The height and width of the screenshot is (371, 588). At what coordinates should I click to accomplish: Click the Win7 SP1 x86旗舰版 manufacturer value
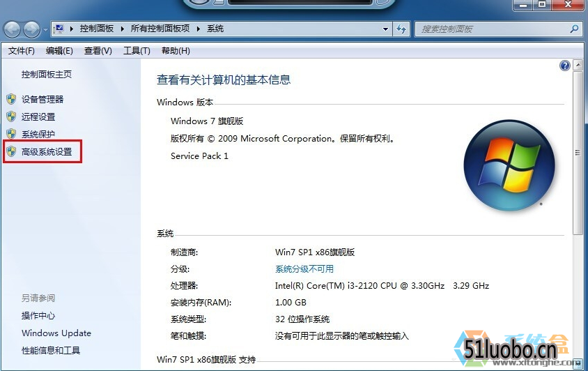point(315,252)
